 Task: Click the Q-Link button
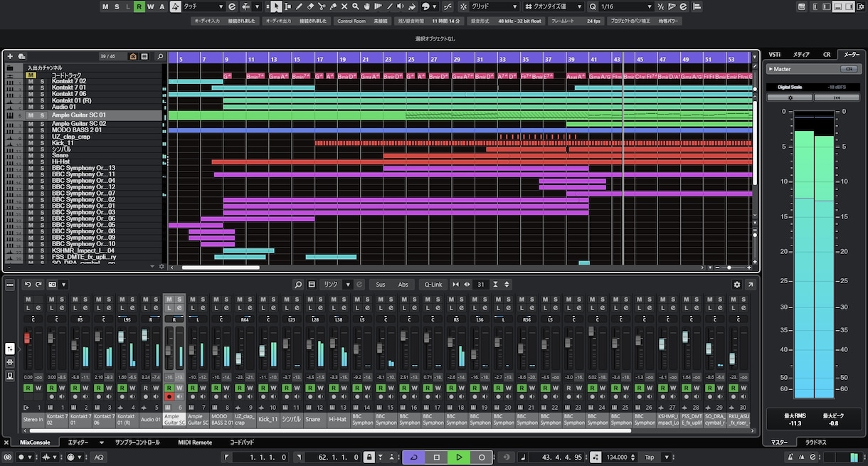tap(433, 285)
